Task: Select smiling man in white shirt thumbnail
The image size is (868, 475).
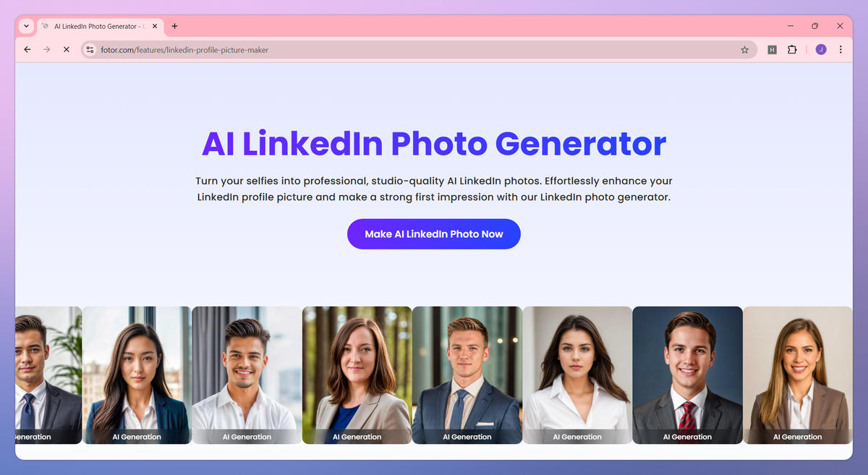Action: point(247,375)
